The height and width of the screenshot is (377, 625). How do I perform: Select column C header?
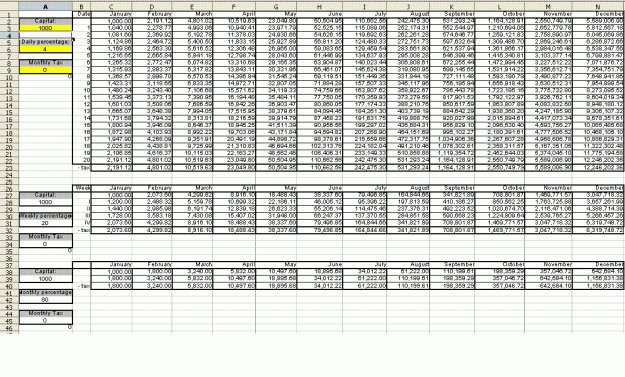click(x=111, y=7)
